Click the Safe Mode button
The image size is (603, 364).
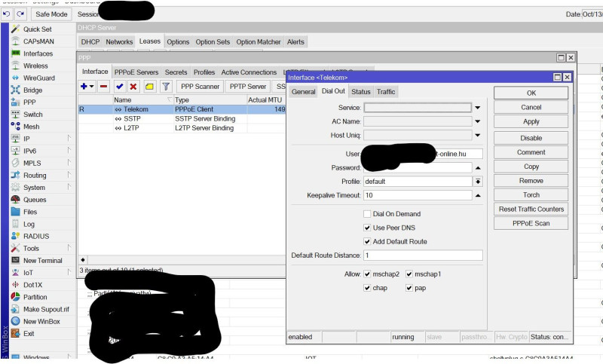click(51, 14)
